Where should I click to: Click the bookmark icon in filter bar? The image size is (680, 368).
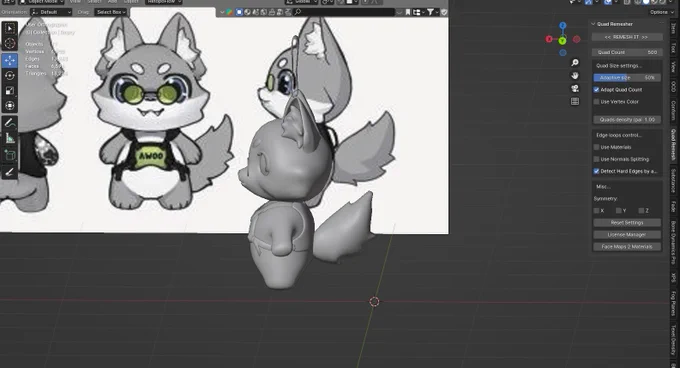click(x=408, y=12)
